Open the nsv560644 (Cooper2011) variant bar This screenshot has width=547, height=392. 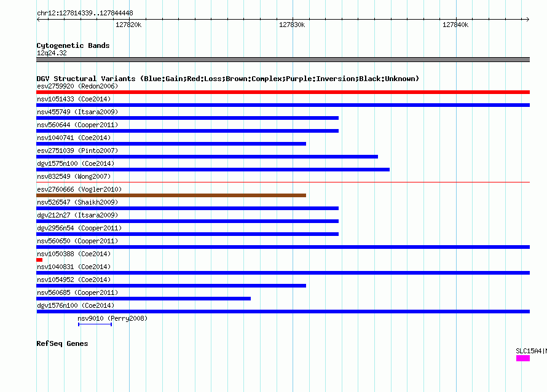pyautogui.click(x=187, y=131)
